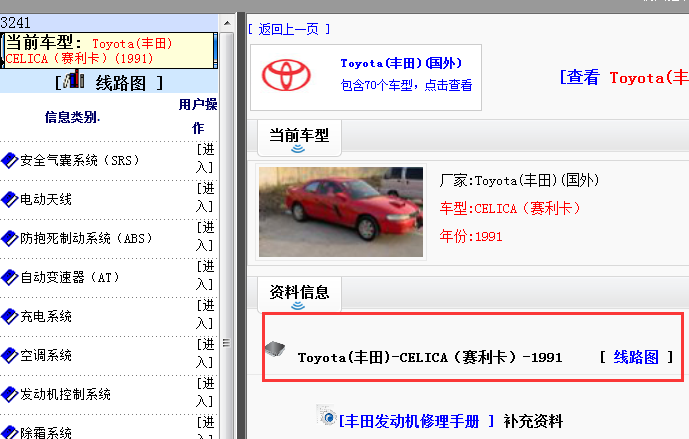Click the 空调系统 row text
The height and width of the screenshot is (439, 689).
(46, 356)
